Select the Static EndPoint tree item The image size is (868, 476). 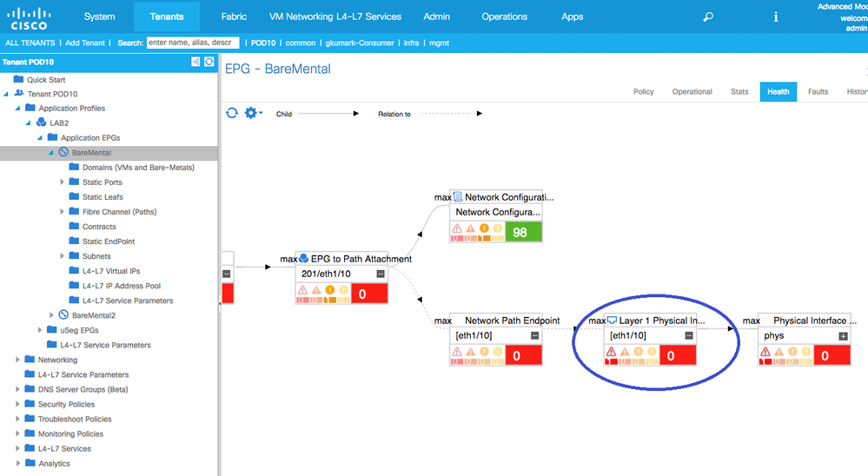tap(109, 241)
